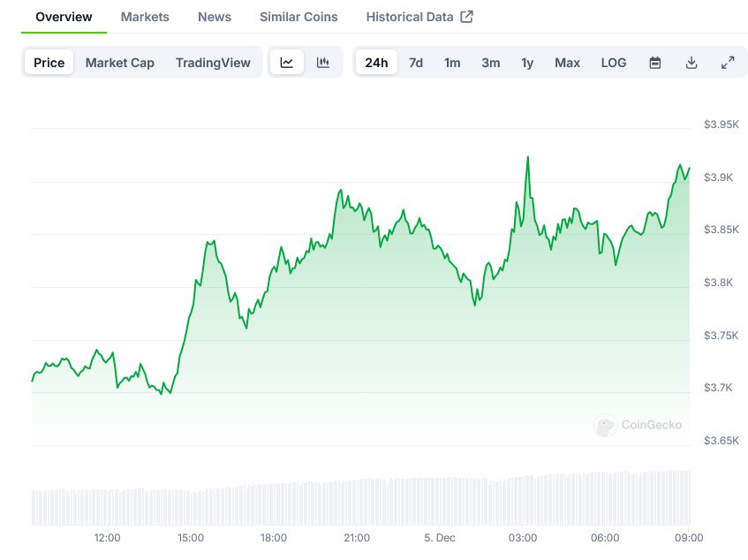Set time range to 7d
Screen dimensions: 748x560
tap(416, 63)
